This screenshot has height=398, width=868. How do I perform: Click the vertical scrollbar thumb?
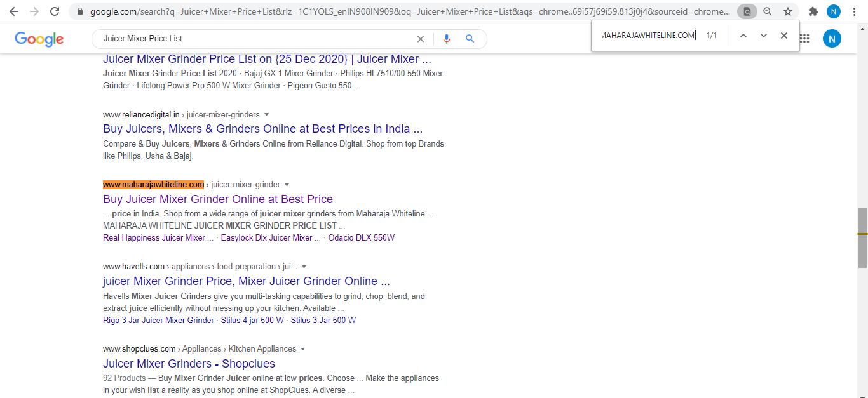(x=862, y=238)
